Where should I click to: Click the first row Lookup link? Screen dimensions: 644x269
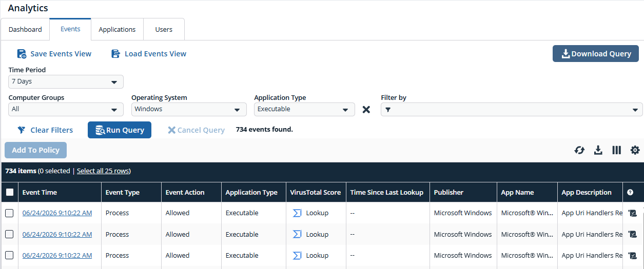click(x=317, y=213)
